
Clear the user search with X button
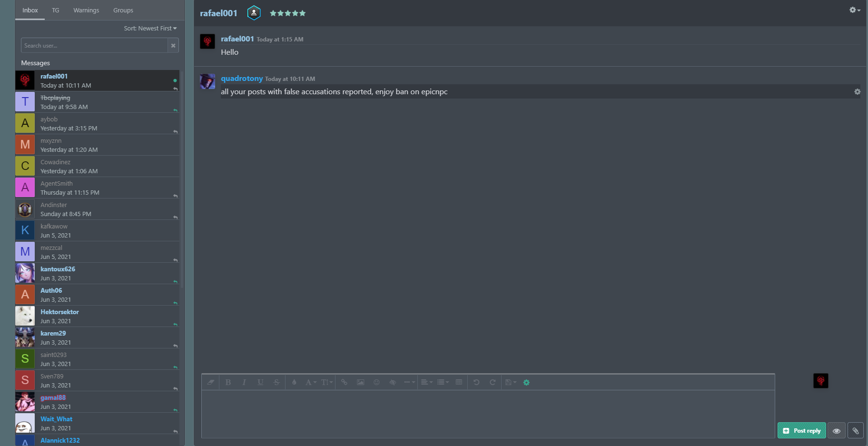pyautogui.click(x=173, y=46)
